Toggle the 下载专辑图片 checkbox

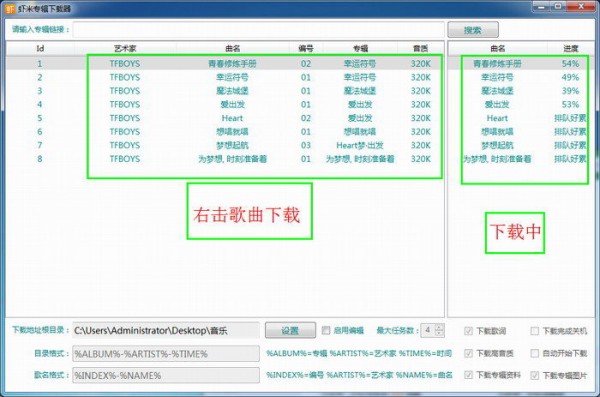[x=535, y=375]
